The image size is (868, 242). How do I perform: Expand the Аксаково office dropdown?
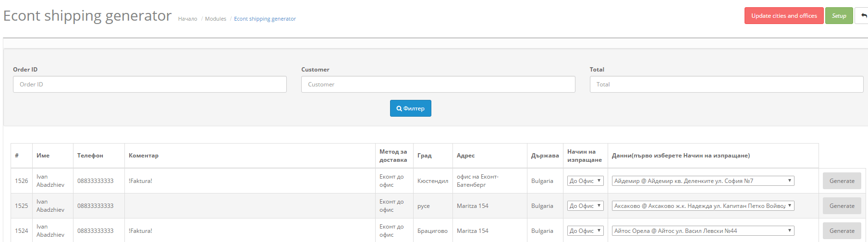point(703,206)
